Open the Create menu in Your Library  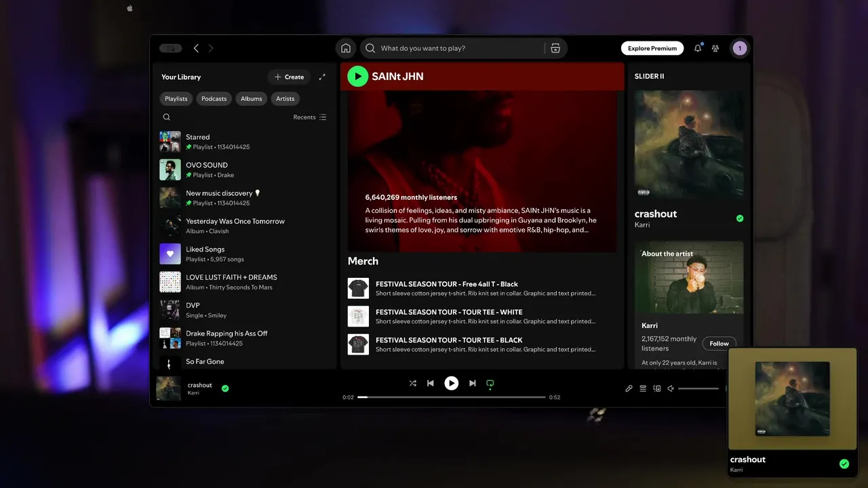pyautogui.click(x=289, y=77)
